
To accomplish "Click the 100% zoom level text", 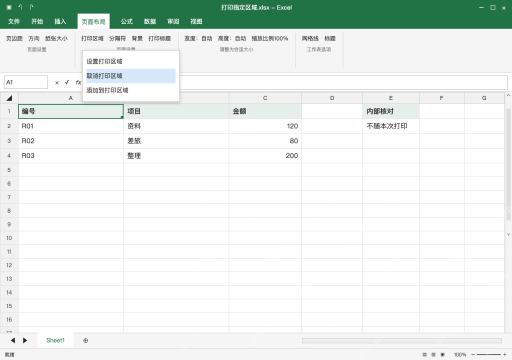I will (x=460, y=355).
